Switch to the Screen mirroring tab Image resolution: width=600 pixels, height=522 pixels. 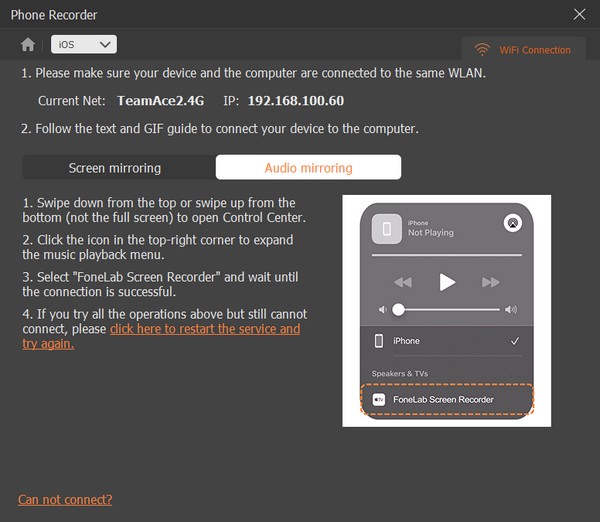click(x=115, y=168)
